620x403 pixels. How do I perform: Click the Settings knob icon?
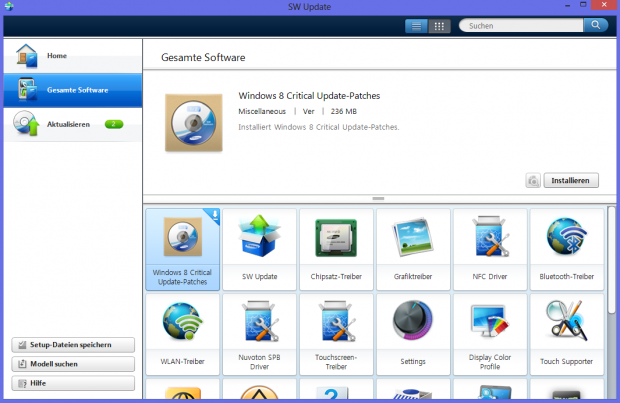[x=413, y=325]
